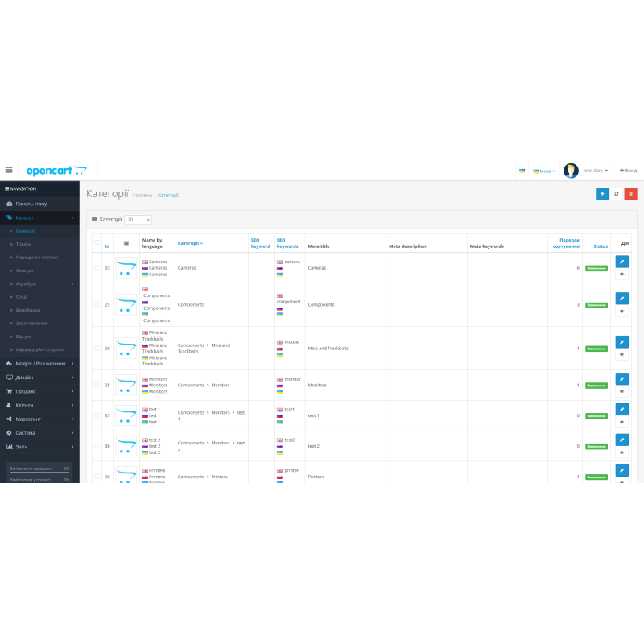
Task: Click the navigation hamburger icon in top bar
Action: click(x=9, y=170)
